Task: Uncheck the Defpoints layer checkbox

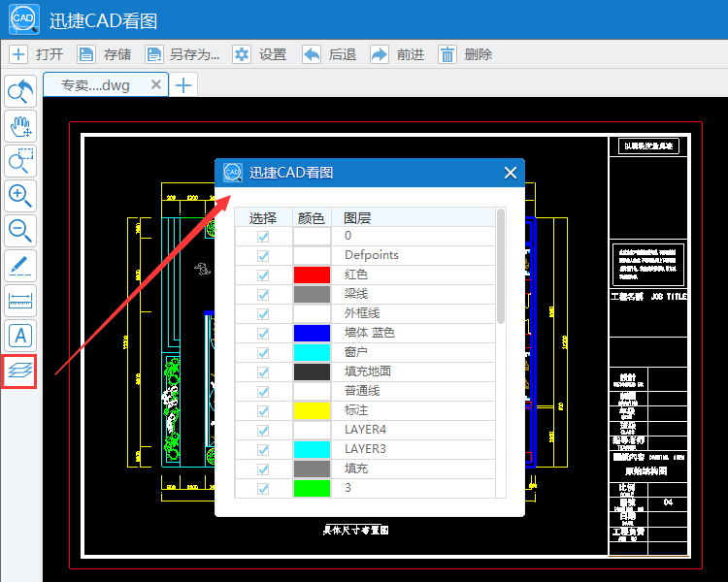Action: [x=263, y=256]
